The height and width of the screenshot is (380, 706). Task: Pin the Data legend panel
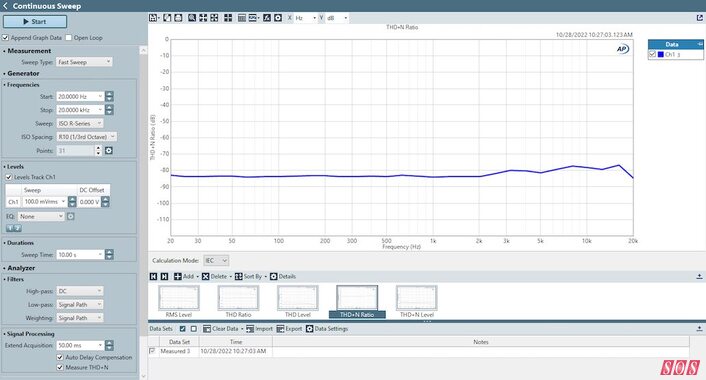pos(700,44)
